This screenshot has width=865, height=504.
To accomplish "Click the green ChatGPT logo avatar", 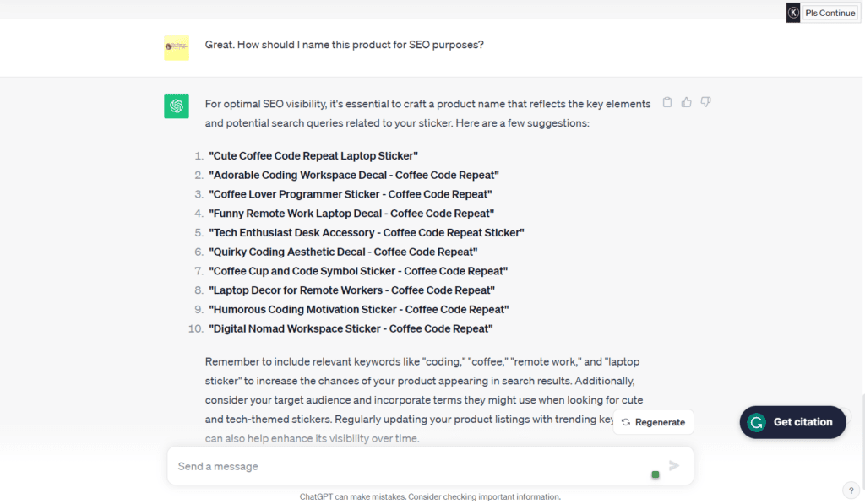I will coord(177,106).
